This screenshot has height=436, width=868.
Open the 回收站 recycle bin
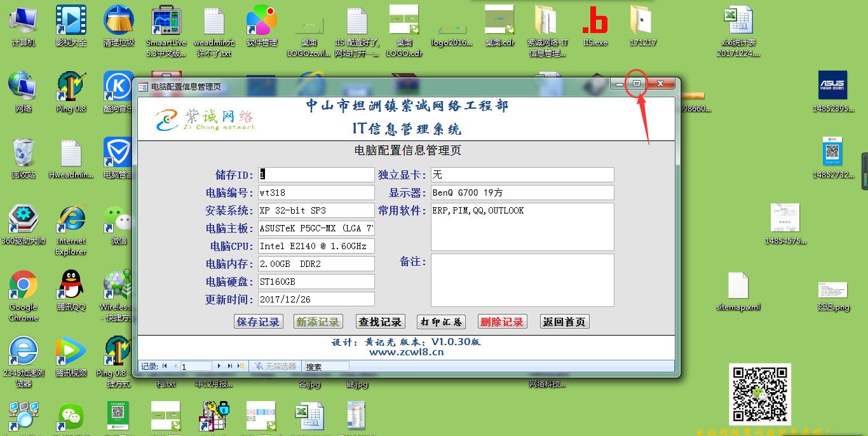point(24,158)
